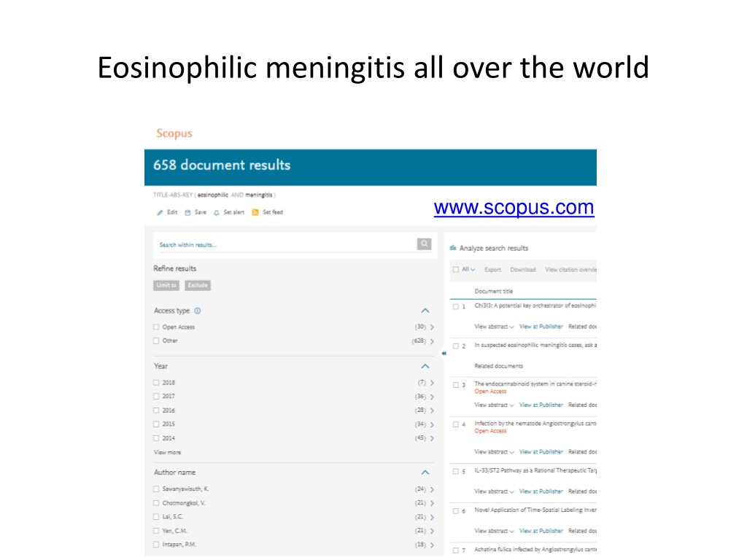The width and height of the screenshot is (747, 560).
Task: Collapse the refine panel with double-arrow icon
Action: (x=444, y=354)
